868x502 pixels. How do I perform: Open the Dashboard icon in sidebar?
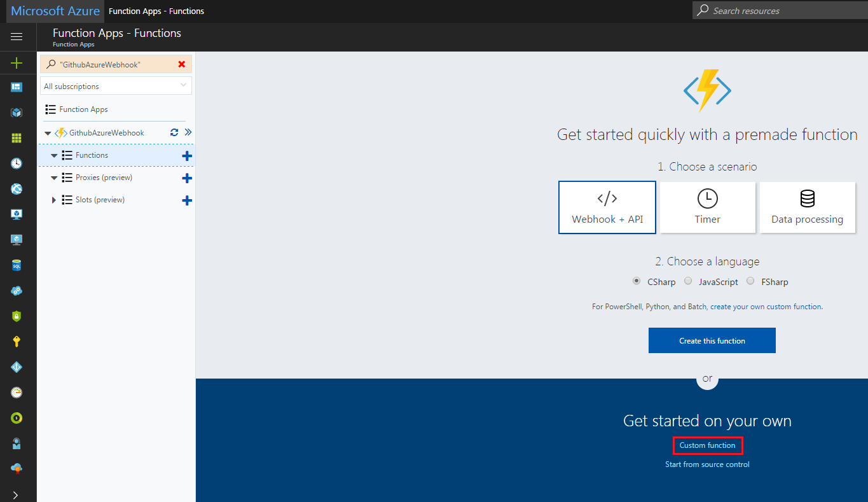[x=17, y=87]
